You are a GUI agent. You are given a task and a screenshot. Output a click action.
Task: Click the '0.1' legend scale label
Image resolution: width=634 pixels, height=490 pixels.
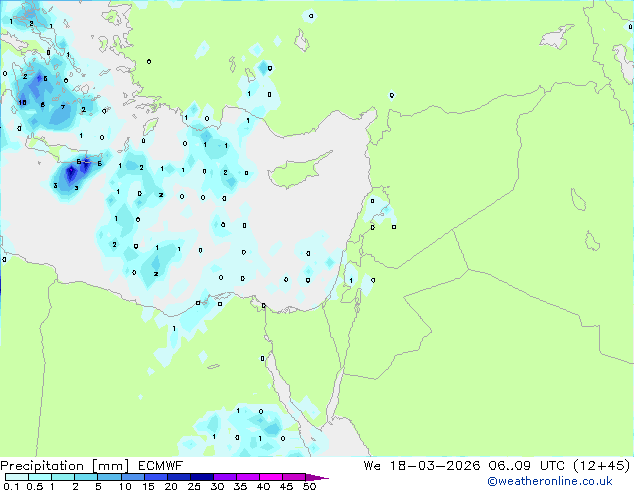click(11, 486)
